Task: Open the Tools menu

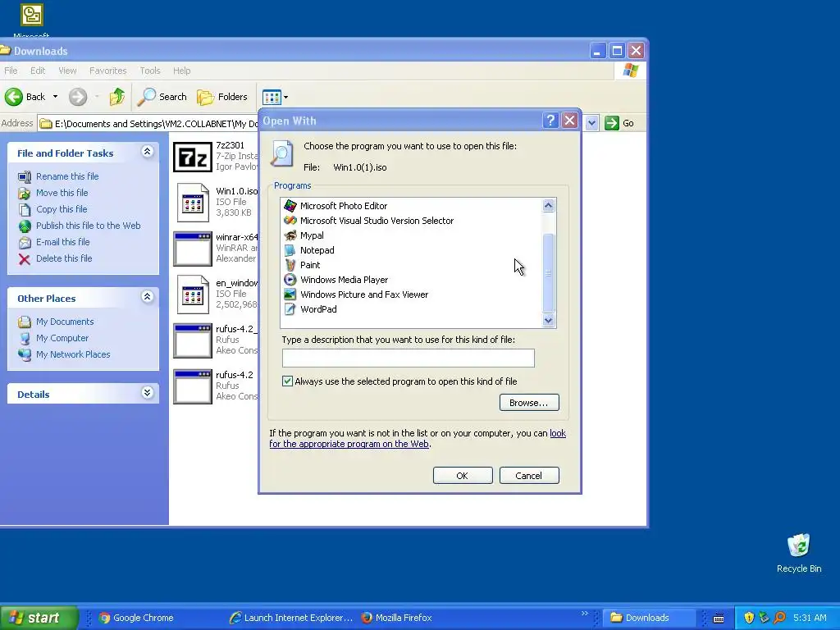Action: (x=150, y=71)
